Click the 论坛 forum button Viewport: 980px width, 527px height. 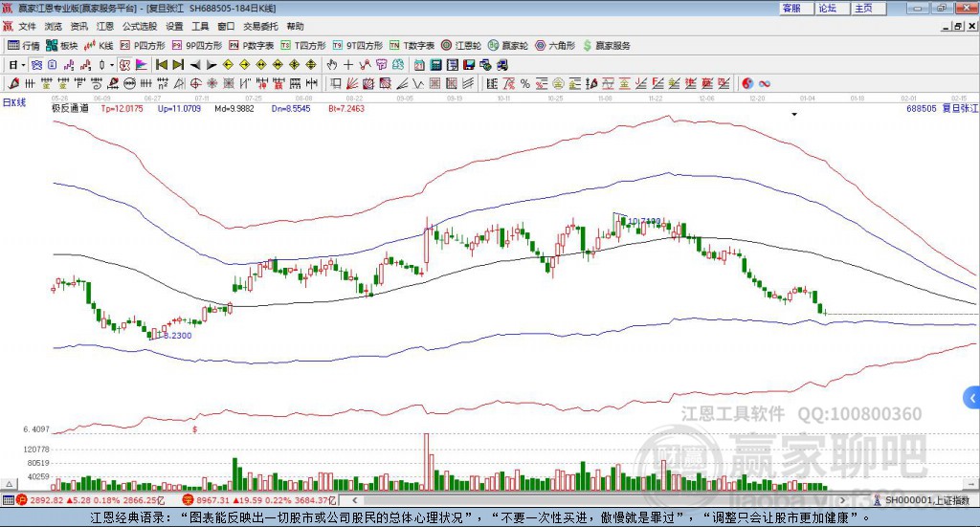pos(832,8)
